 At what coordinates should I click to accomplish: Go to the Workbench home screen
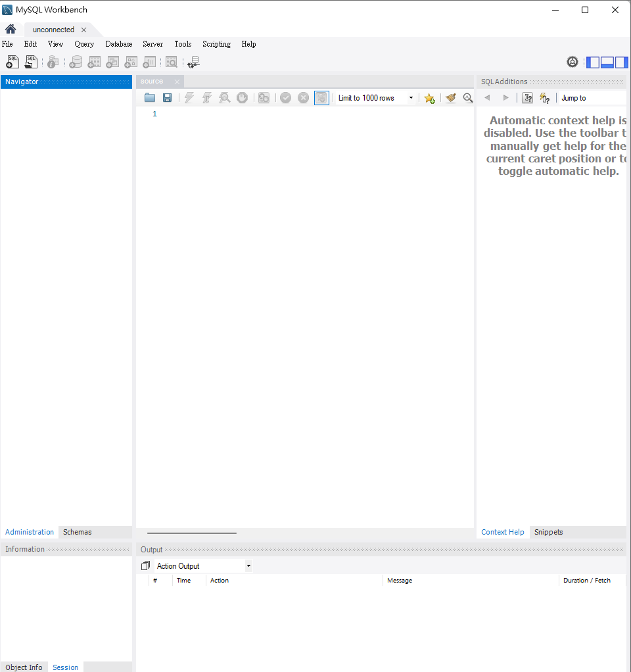click(x=11, y=29)
